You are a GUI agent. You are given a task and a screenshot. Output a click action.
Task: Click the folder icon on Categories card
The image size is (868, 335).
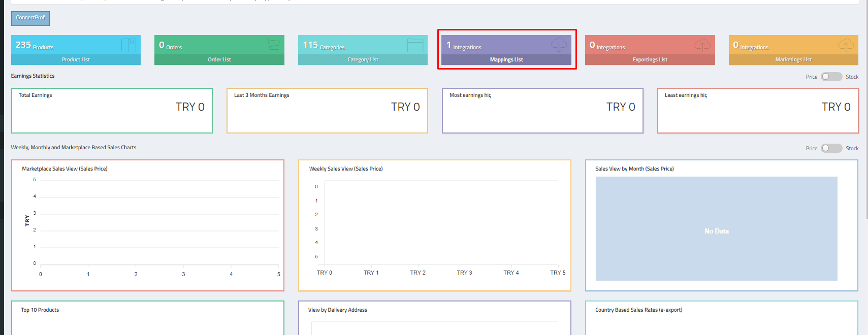(415, 45)
